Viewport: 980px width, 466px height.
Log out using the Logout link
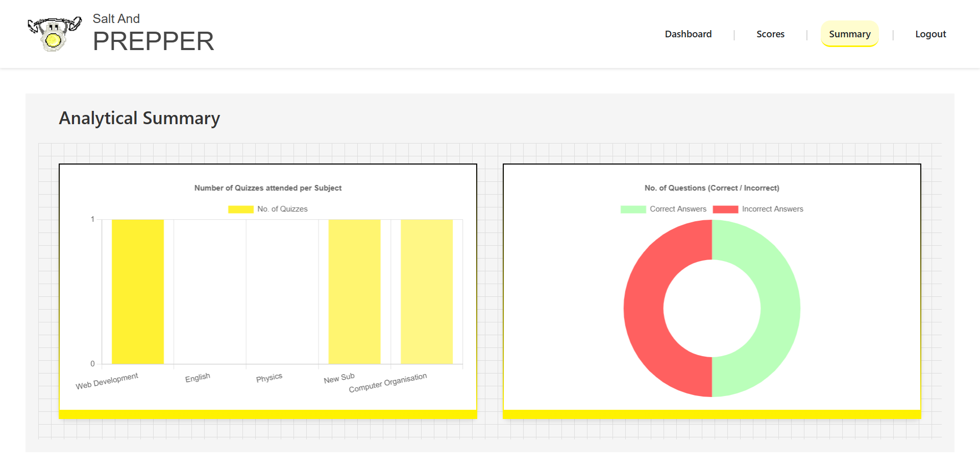930,34
